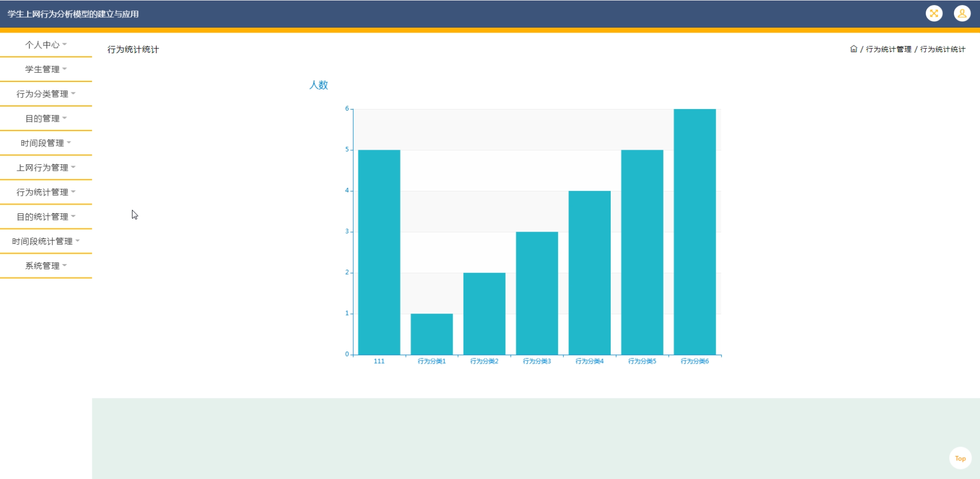Screen dimensions: 980x479
Task: Click the x-axis label 行为分类3
Action: (x=537, y=361)
